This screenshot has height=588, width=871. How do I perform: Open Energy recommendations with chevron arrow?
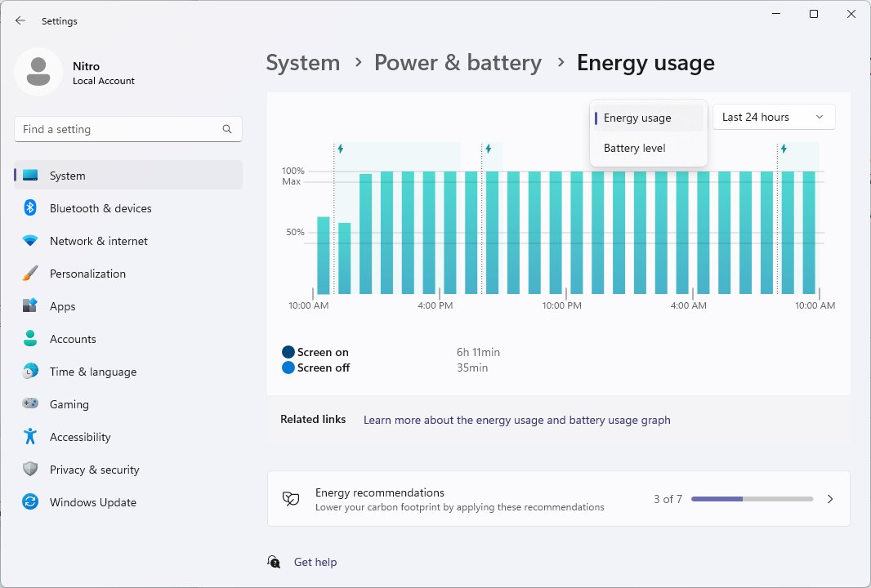tap(830, 499)
